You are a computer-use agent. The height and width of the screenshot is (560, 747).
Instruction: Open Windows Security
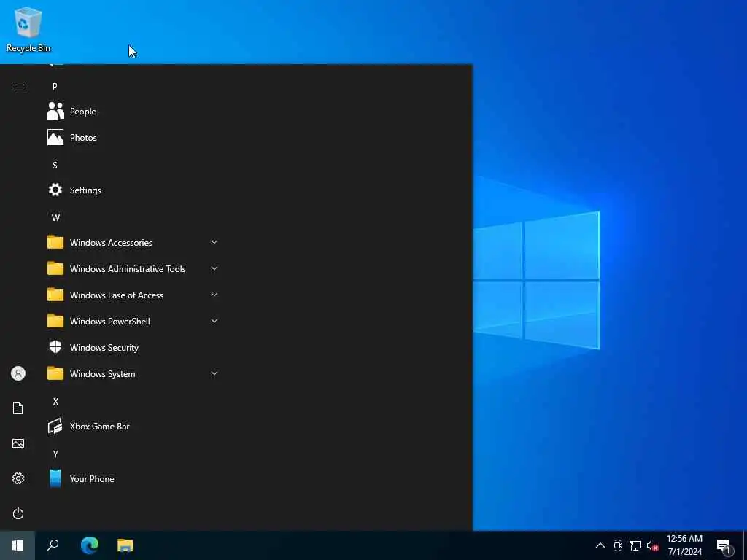tap(133, 348)
